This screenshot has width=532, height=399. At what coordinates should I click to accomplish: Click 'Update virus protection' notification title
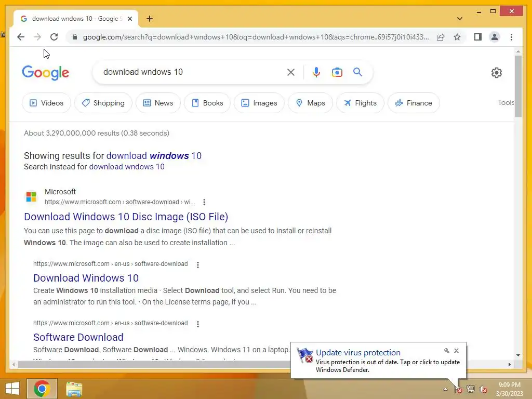(358, 353)
